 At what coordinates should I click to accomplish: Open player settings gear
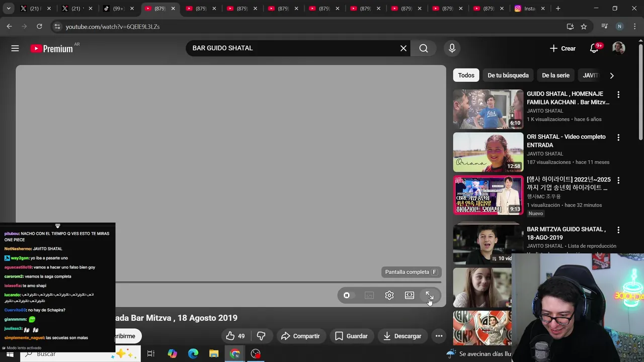pos(389,295)
